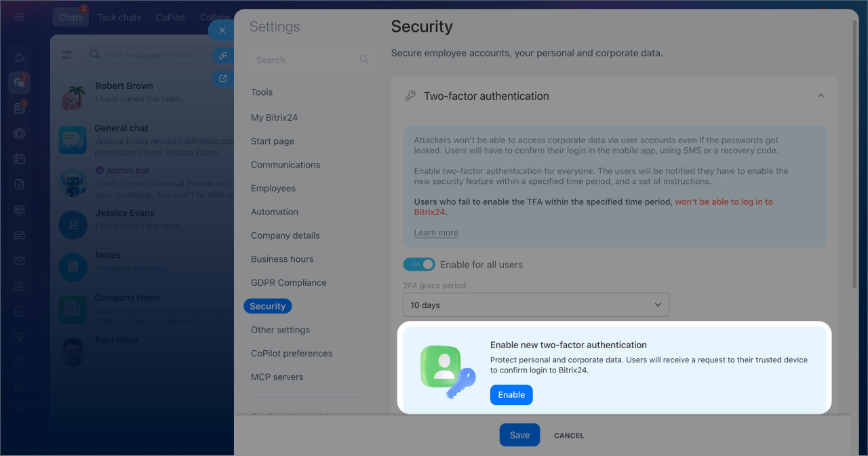Open the Calendar icon in left sidebar

[x=19, y=159]
